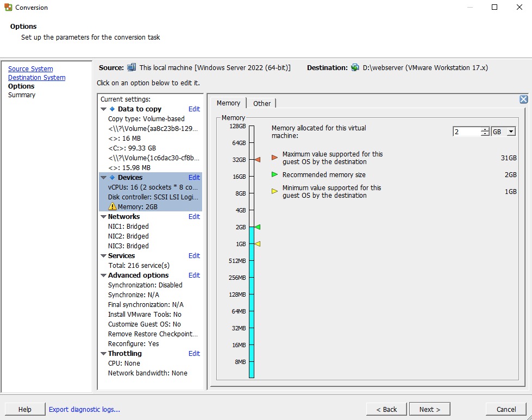Click the Next button
532x420 pixels.
click(x=429, y=410)
